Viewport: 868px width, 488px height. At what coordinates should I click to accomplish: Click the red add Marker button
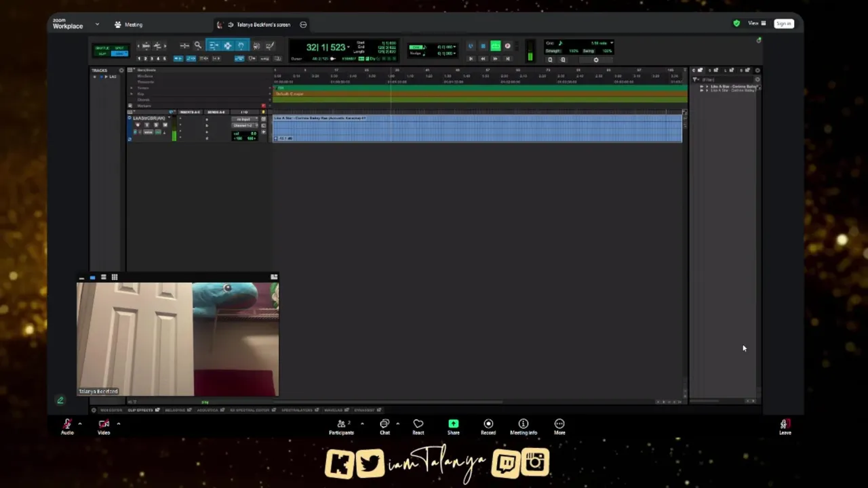click(263, 106)
